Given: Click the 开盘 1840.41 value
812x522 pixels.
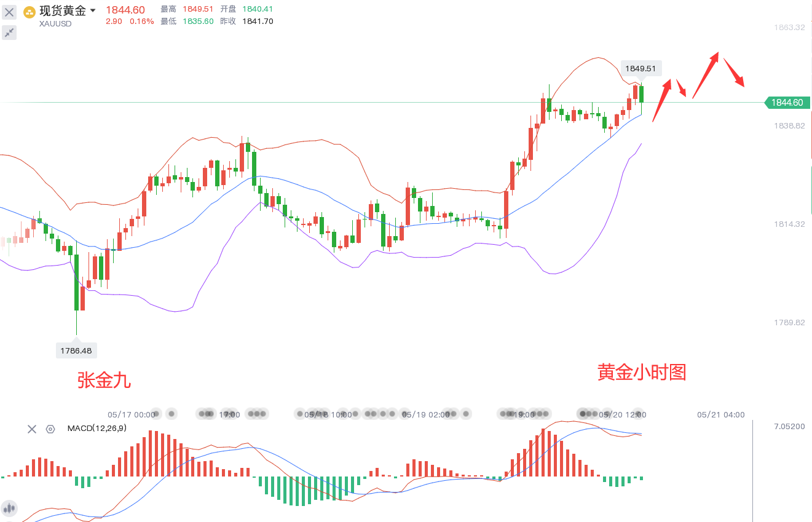Looking at the screenshot, I should click(x=258, y=9).
